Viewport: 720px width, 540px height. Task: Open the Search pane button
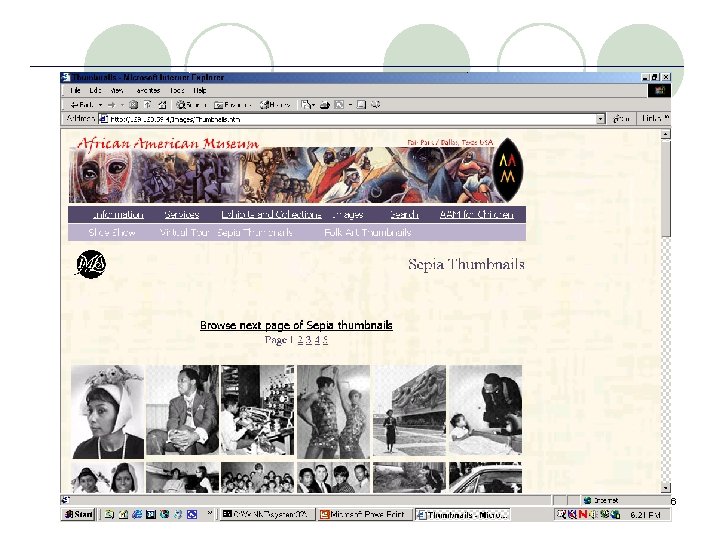pos(191,105)
